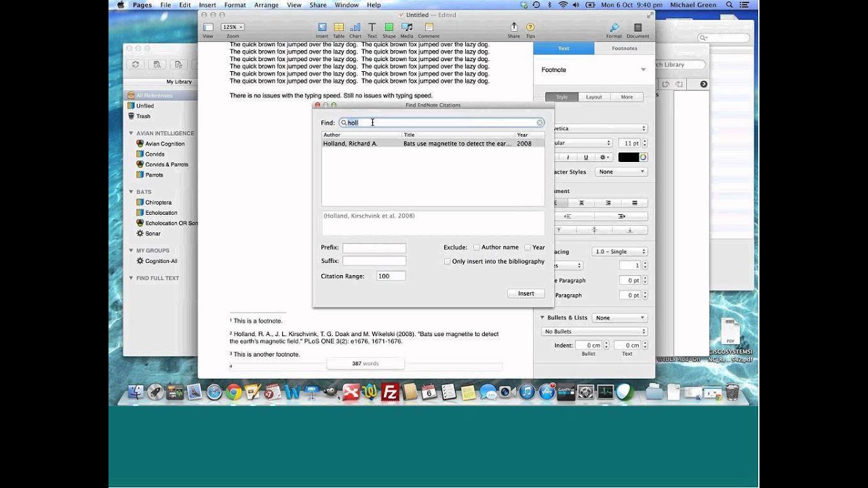Screen dimensions: 868x488
Task: Add a Comment via toolbar icon
Action: pos(429,30)
